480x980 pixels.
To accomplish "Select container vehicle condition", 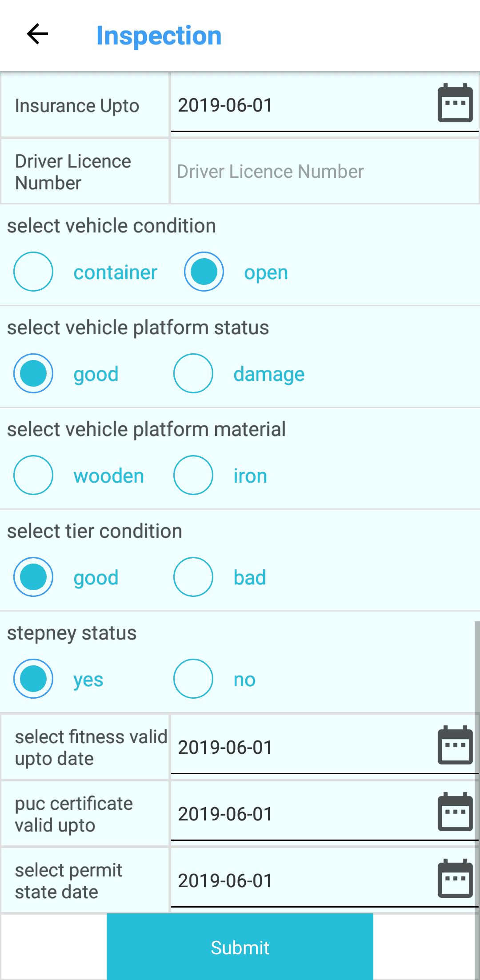I will 33,272.
